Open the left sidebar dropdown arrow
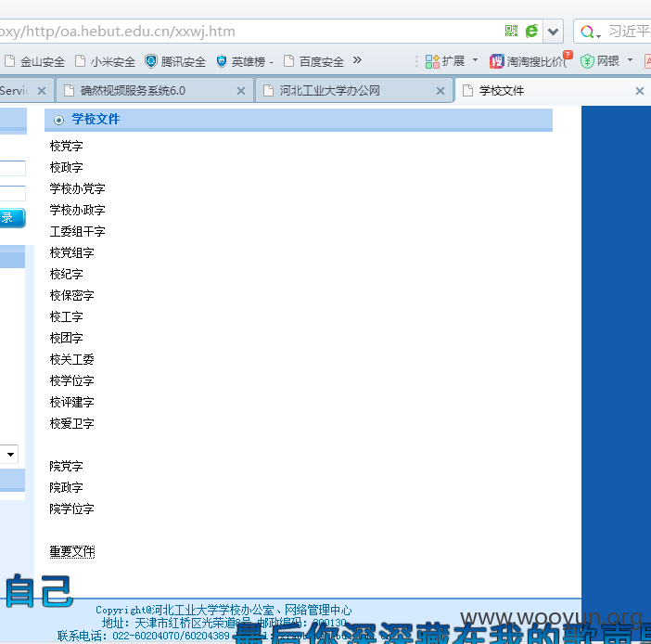The height and width of the screenshot is (644, 651). click(10, 454)
